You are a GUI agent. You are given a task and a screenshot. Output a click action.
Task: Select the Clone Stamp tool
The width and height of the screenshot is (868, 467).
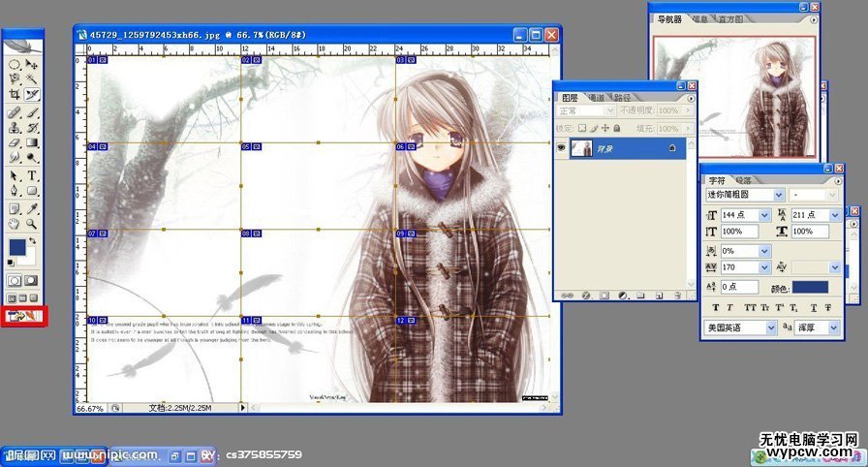[15, 128]
